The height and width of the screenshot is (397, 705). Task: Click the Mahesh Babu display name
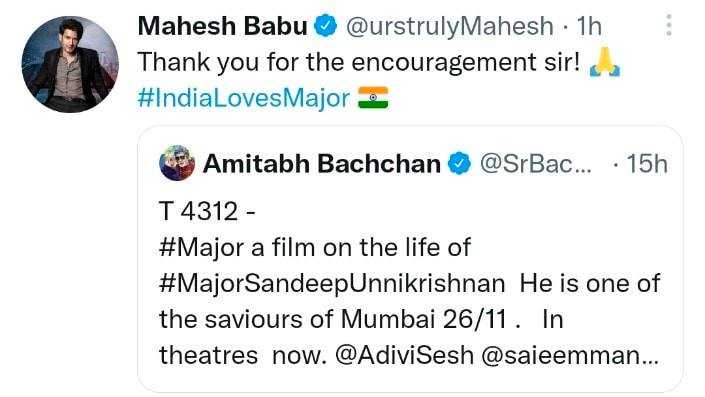click(x=223, y=26)
